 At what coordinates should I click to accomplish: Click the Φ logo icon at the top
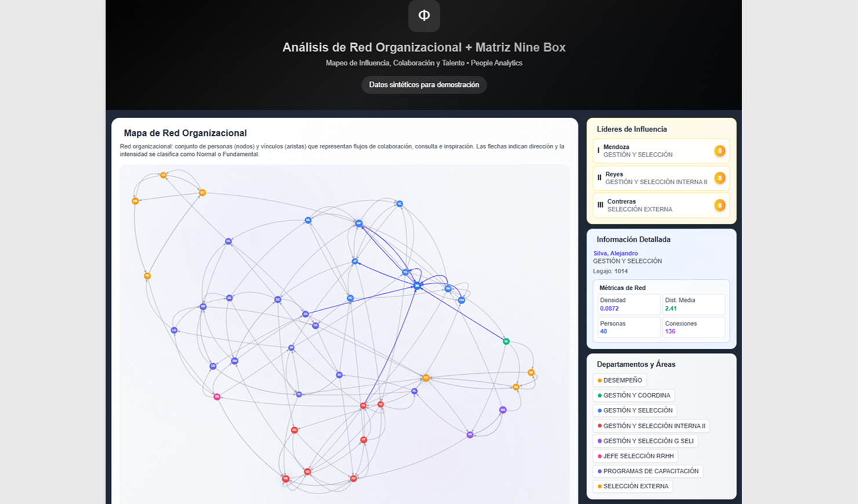(423, 16)
